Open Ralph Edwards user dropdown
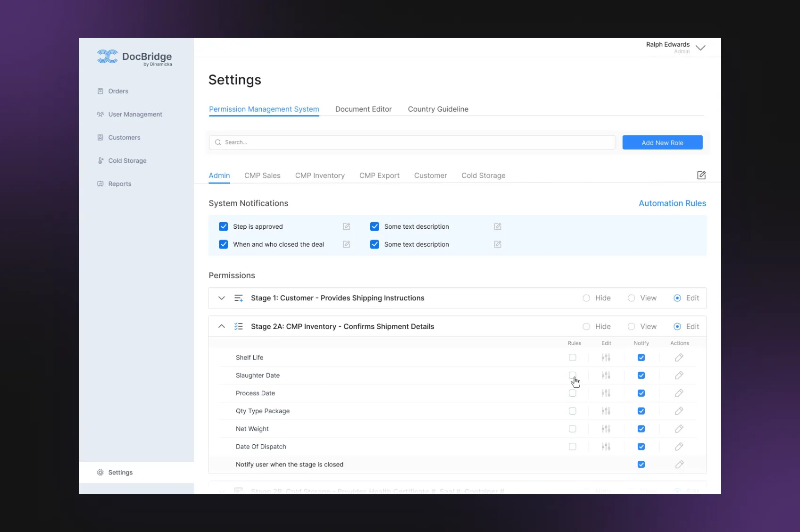Screen dimensions: 800x532 (x=700, y=48)
